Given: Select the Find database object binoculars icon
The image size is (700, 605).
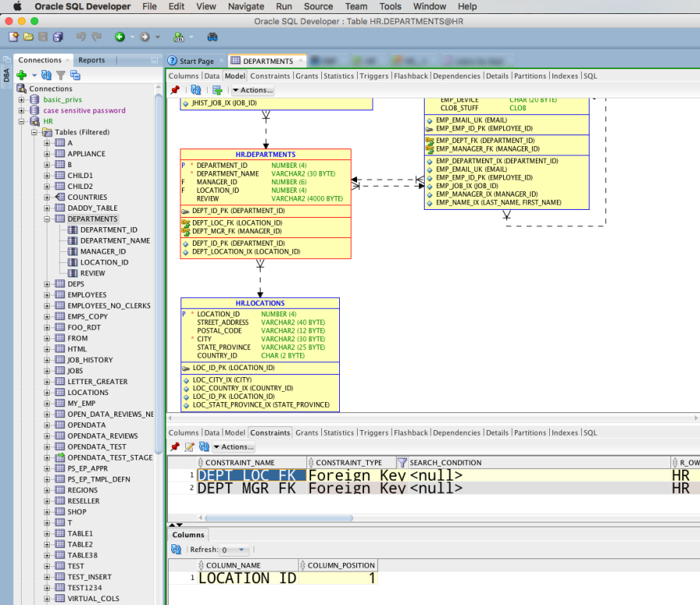Looking at the screenshot, I should [212, 37].
